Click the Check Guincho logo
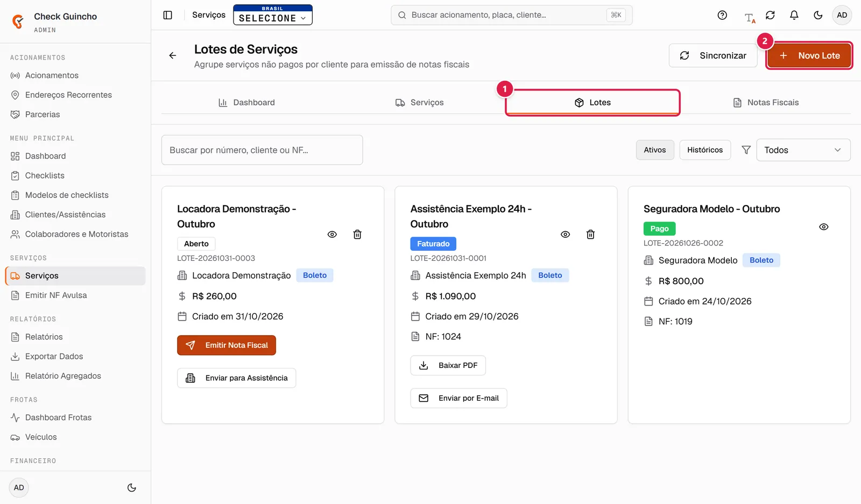 (x=18, y=22)
